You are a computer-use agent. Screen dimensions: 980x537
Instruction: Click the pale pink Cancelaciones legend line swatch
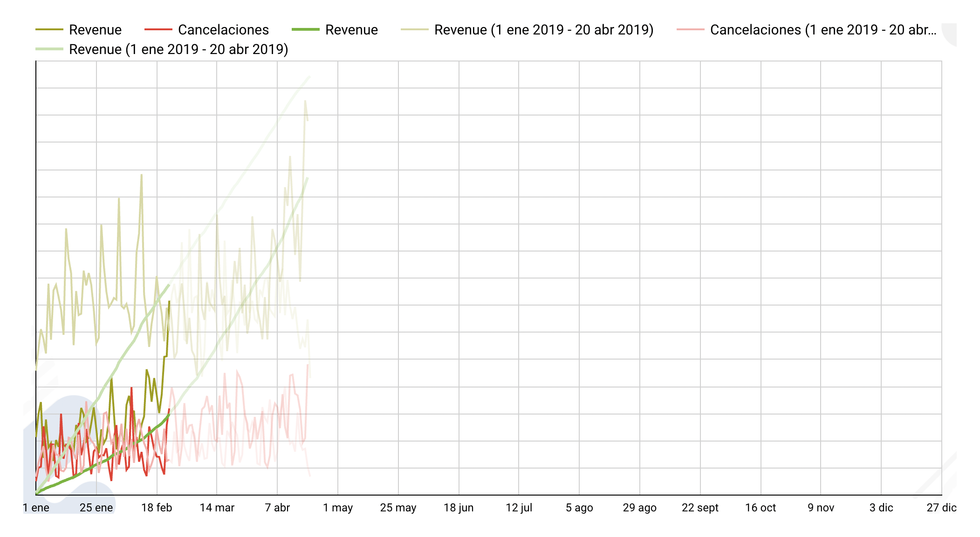[691, 30]
